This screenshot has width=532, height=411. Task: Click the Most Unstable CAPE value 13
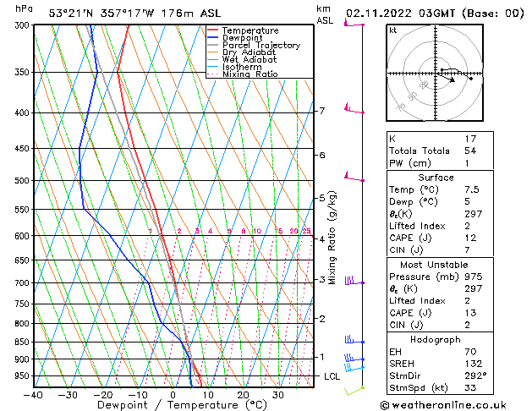(x=470, y=313)
